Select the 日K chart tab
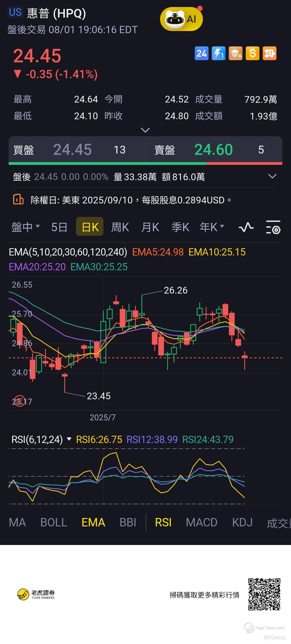This screenshot has width=291, height=644. [x=90, y=226]
